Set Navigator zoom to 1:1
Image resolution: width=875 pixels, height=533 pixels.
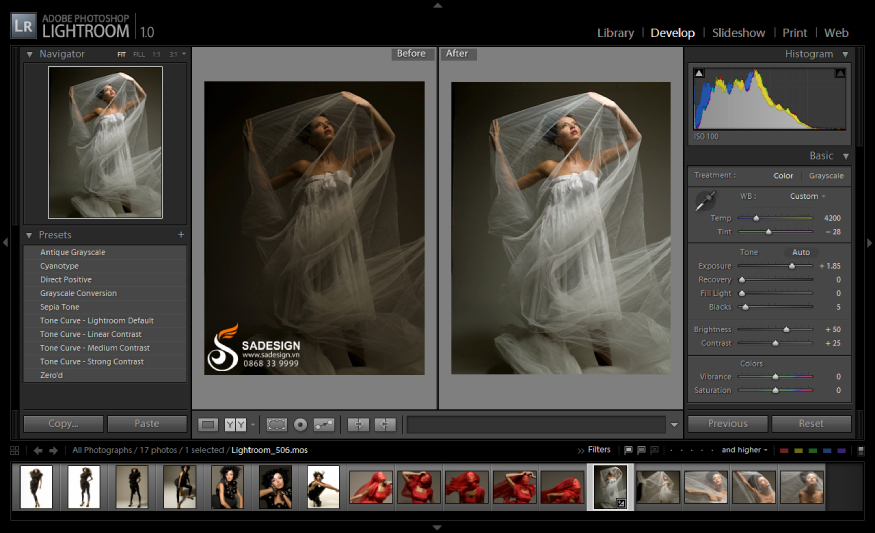coord(156,54)
